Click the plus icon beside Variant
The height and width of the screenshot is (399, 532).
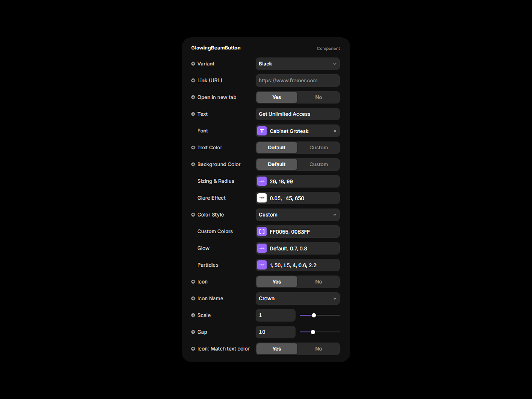tap(193, 64)
